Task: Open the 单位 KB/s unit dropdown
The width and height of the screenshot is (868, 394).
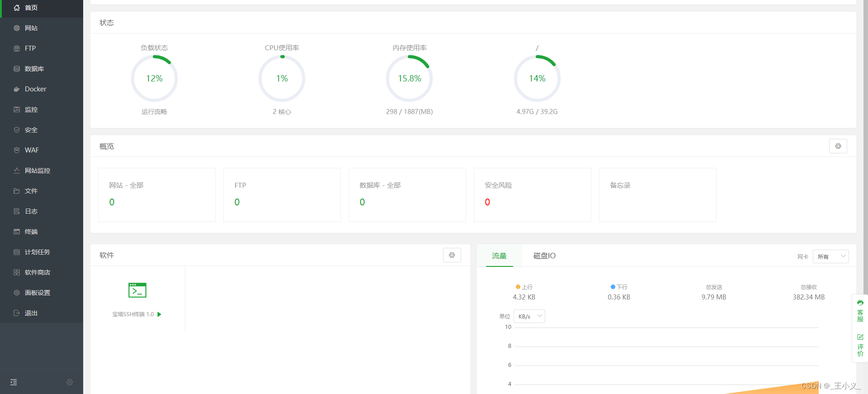Action: coord(529,316)
